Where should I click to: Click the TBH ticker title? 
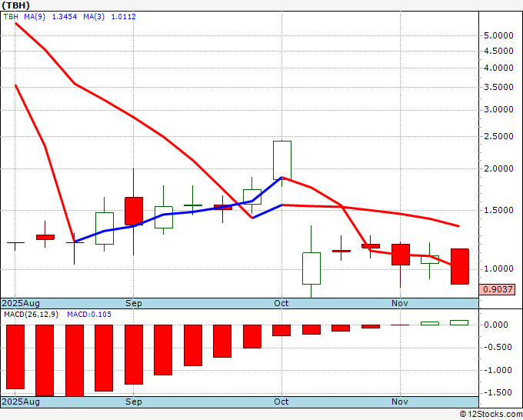pyautogui.click(x=15, y=5)
